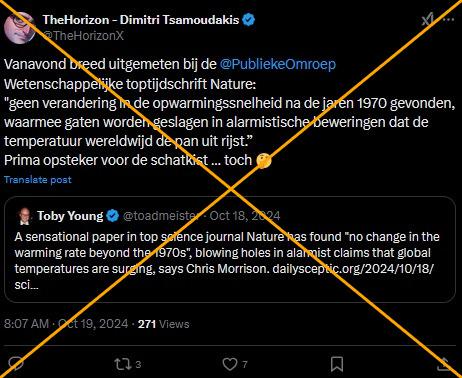This screenshot has width=462, height=378.
Task: Click the 8:07 AM Oct 19, 2024 timestamp
Action: pyautogui.click(x=66, y=324)
